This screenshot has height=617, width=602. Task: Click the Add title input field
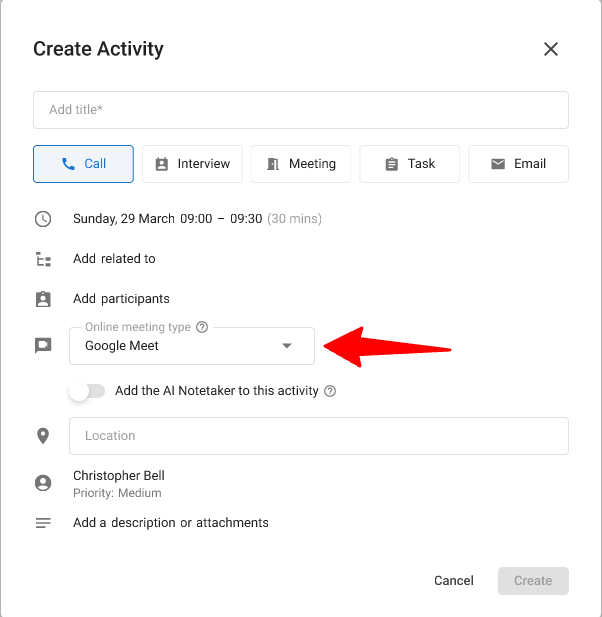pos(301,110)
